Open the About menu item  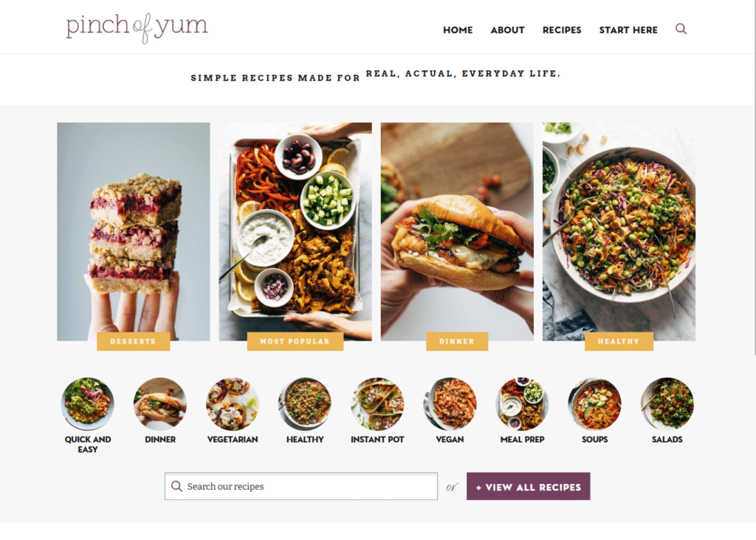point(508,30)
